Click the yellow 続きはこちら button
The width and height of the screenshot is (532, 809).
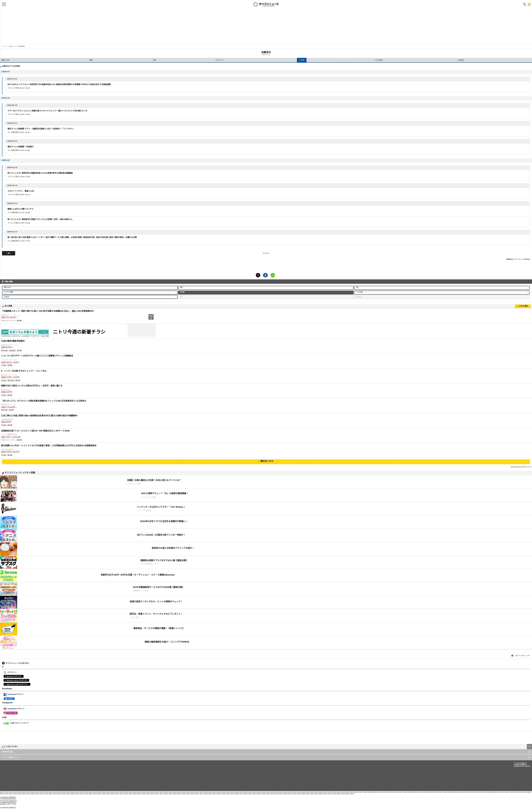[266, 461]
